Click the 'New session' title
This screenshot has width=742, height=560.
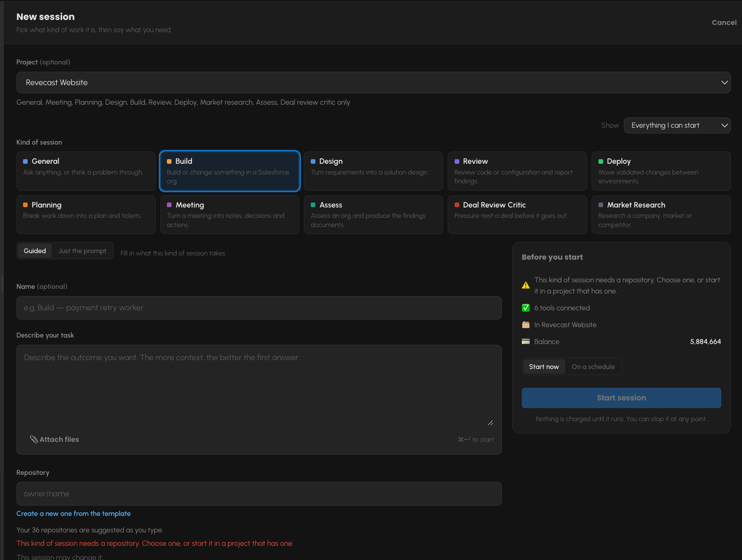tap(46, 17)
